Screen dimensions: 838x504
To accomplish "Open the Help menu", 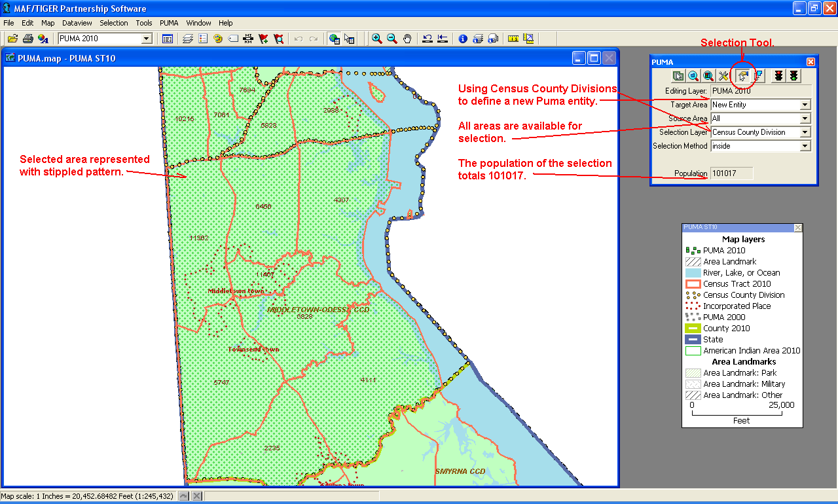I will coord(226,23).
